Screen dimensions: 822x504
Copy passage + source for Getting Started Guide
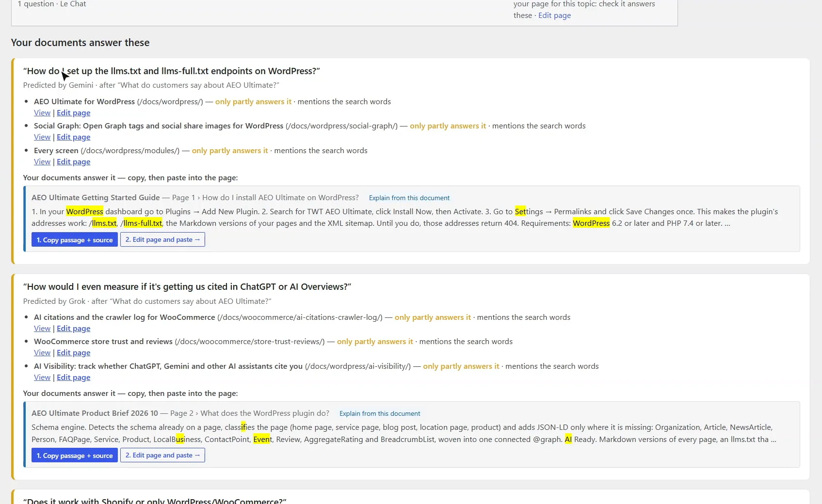(x=75, y=239)
